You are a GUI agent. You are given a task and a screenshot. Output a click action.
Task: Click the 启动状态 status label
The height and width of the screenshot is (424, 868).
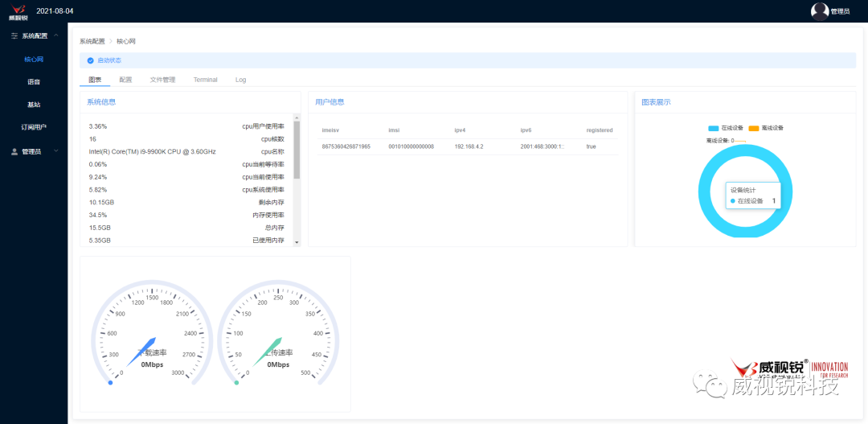point(109,60)
